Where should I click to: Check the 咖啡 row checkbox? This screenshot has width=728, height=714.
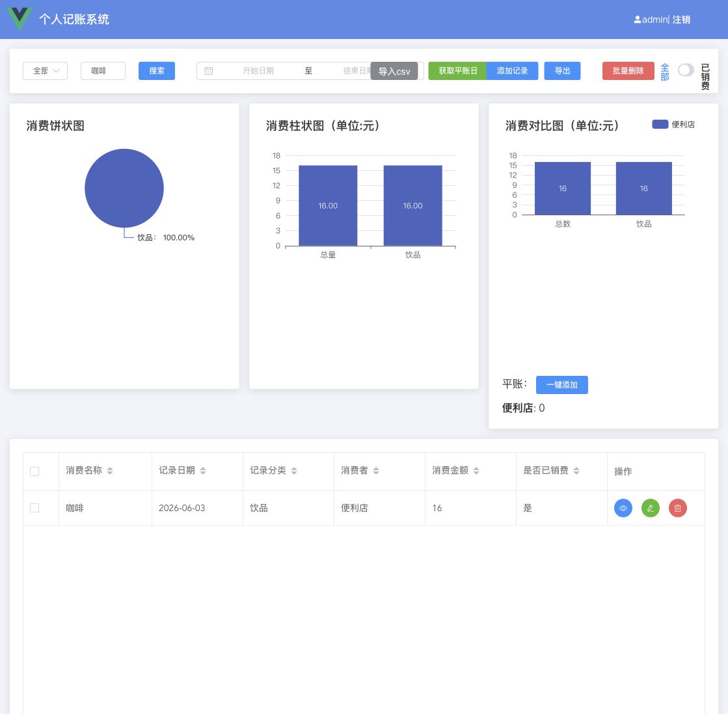pyautogui.click(x=34, y=508)
